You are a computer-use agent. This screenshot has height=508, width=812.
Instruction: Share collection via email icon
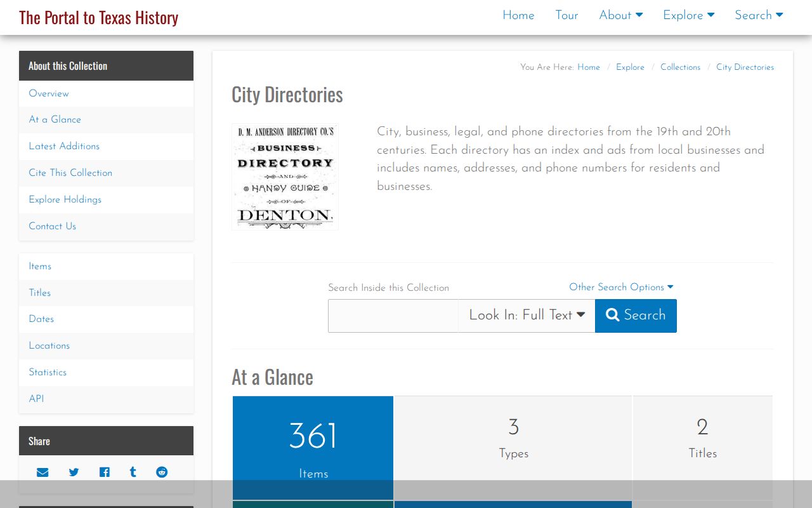43,472
